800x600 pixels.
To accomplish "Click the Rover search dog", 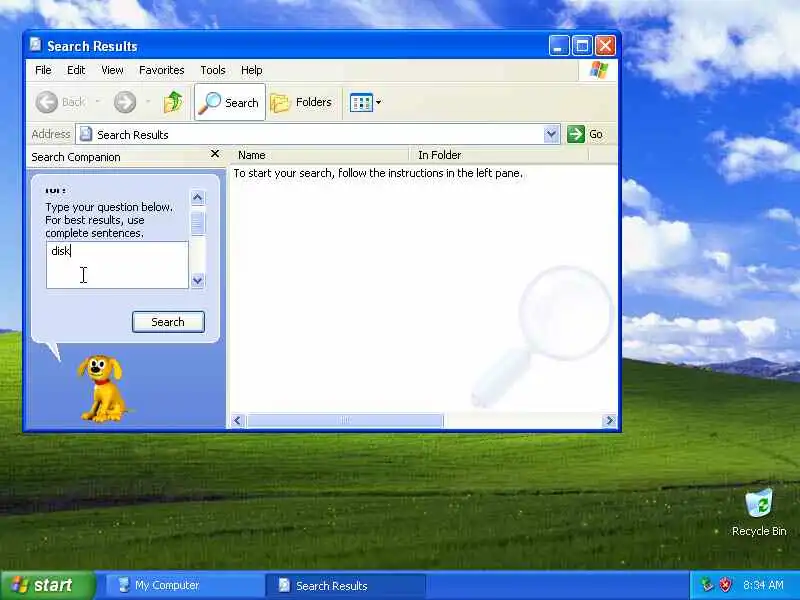I will (103, 388).
